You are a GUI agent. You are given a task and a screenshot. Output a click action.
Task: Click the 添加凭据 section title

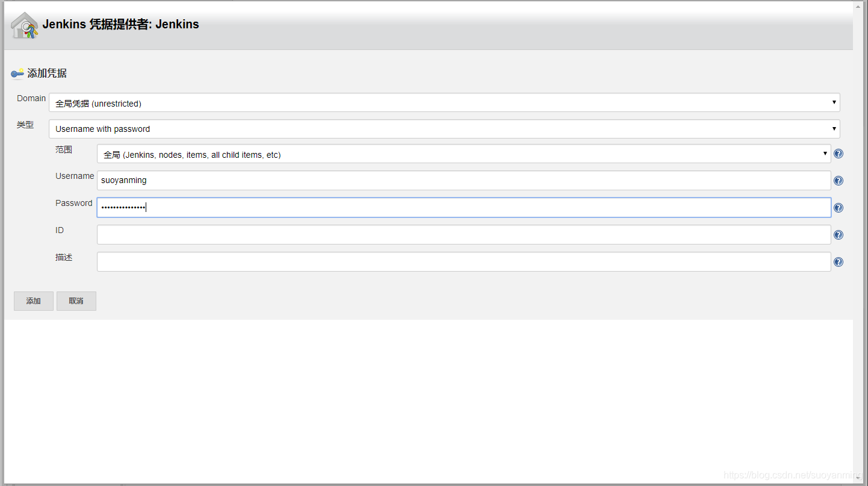coord(47,73)
